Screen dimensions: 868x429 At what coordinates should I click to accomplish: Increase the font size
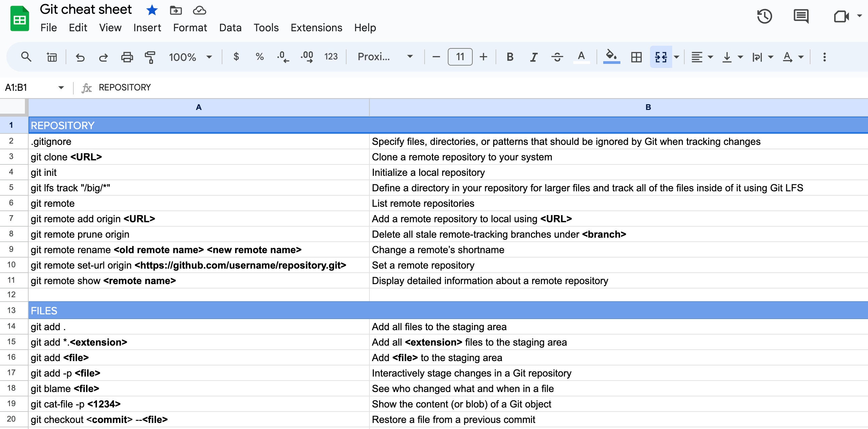click(x=483, y=56)
